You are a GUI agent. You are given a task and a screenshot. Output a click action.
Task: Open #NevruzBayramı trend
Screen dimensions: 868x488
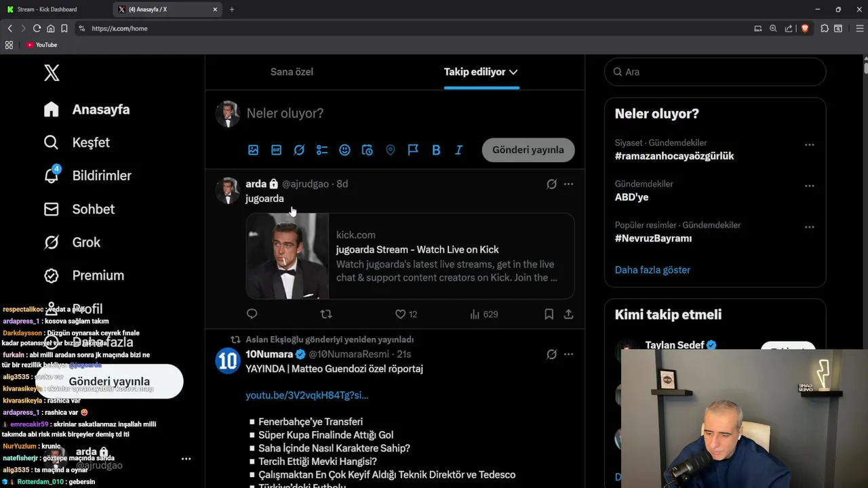click(653, 239)
